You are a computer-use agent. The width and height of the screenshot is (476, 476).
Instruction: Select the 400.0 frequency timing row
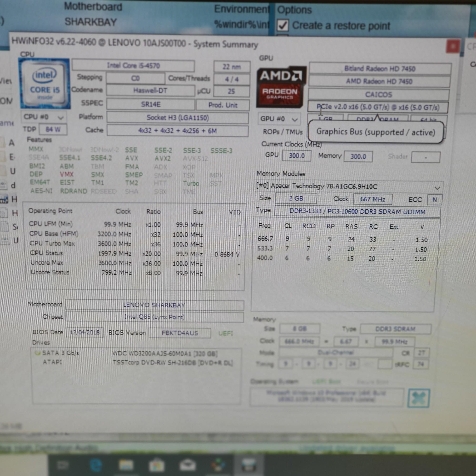click(x=342, y=258)
